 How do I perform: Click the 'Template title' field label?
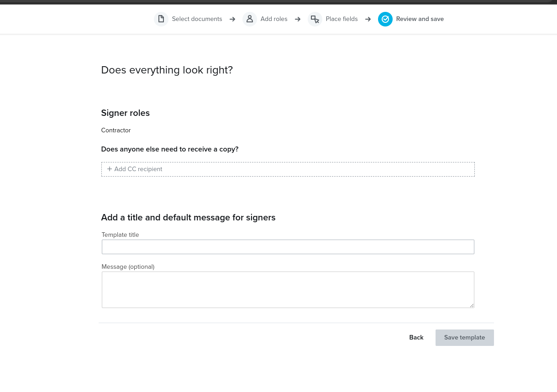(x=120, y=235)
